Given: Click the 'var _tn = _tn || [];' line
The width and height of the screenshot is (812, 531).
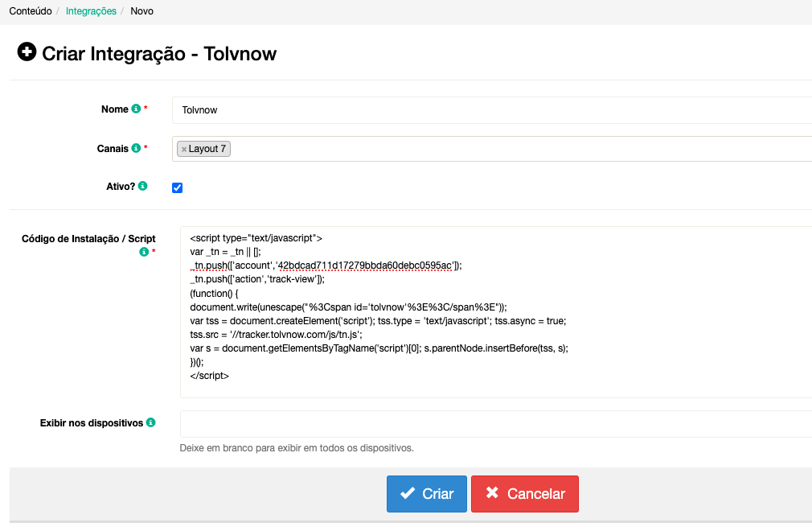Looking at the screenshot, I should (225, 252).
